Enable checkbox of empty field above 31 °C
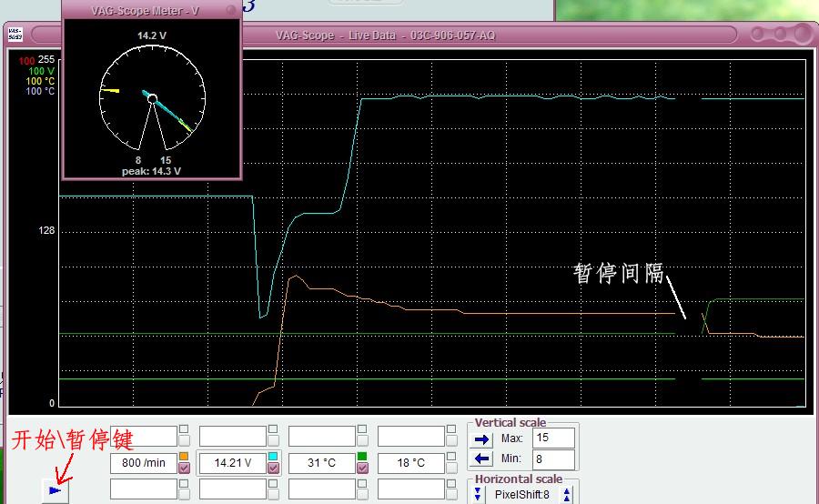819x504 pixels. tap(362, 440)
